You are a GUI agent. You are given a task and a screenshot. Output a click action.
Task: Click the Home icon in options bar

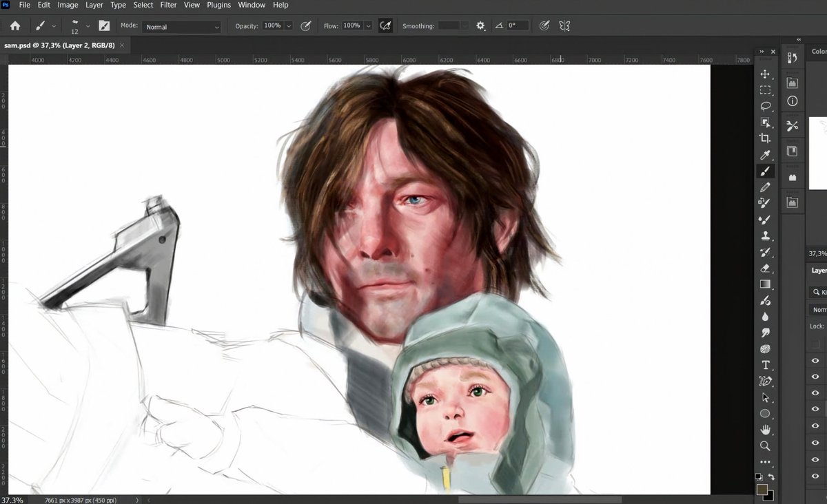15,26
